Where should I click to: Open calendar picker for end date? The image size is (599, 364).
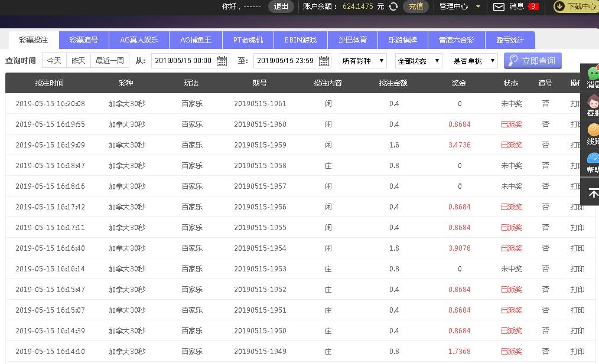(324, 61)
